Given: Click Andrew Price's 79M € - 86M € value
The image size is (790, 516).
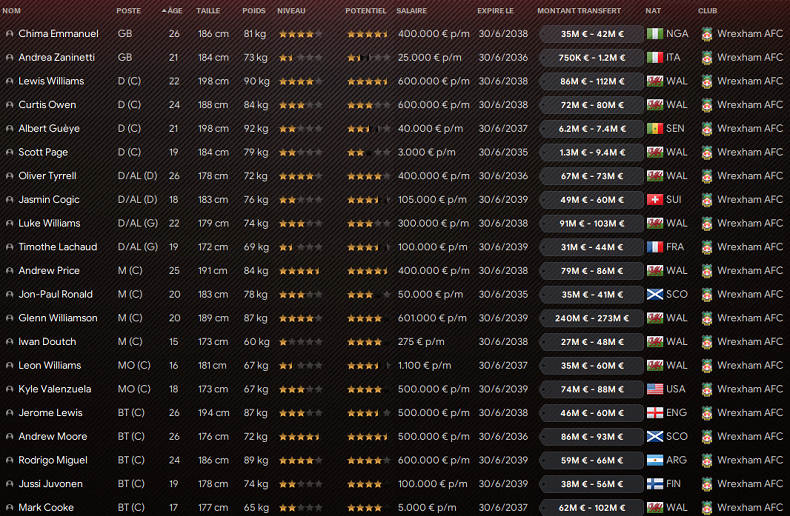Looking at the screenshot, I should click(591, 271).
